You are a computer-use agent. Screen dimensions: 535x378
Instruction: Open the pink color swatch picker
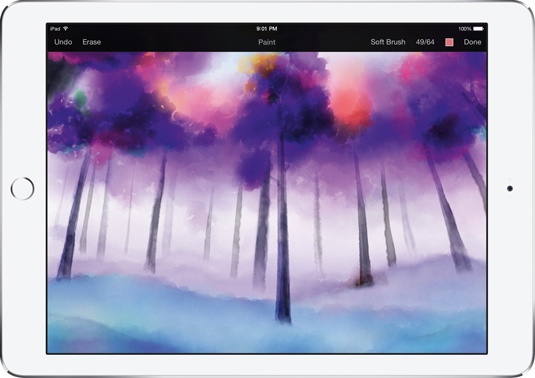[449, 42]
